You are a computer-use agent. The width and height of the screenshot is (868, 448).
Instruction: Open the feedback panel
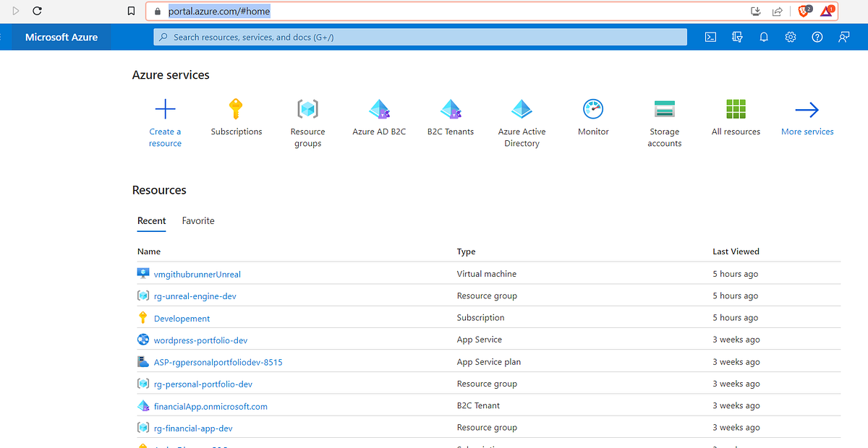pyautogui.click(x=843, y=37)
